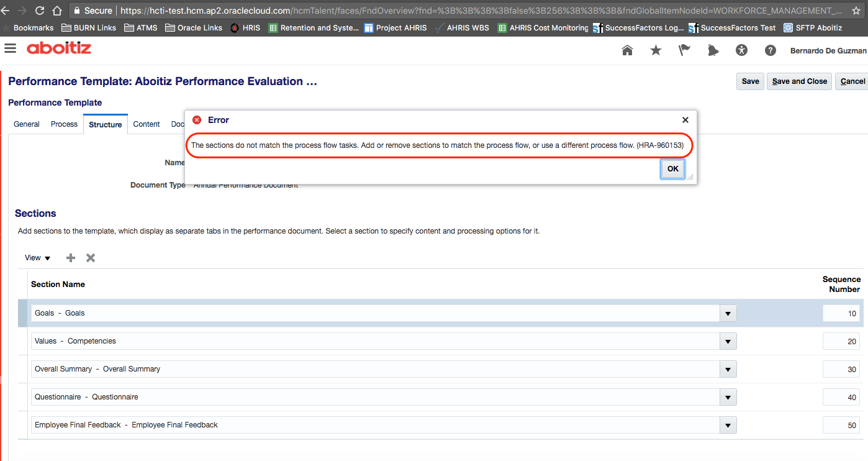Screen dimensions: 868x461
Task: Switch to the Content tab
Action: [147, 124]
